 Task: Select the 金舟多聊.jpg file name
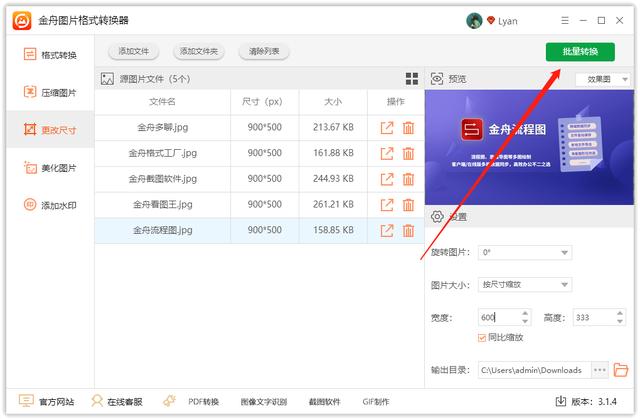coord(162,127)
